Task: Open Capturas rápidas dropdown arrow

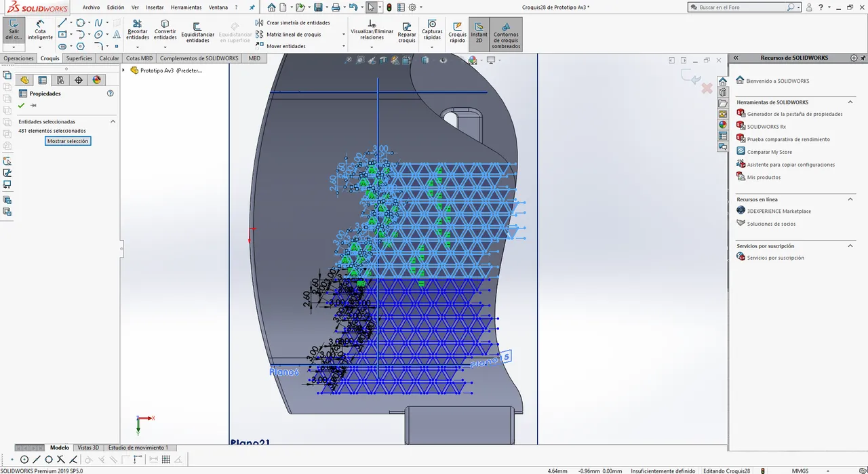Action: (x=432, y=46)
